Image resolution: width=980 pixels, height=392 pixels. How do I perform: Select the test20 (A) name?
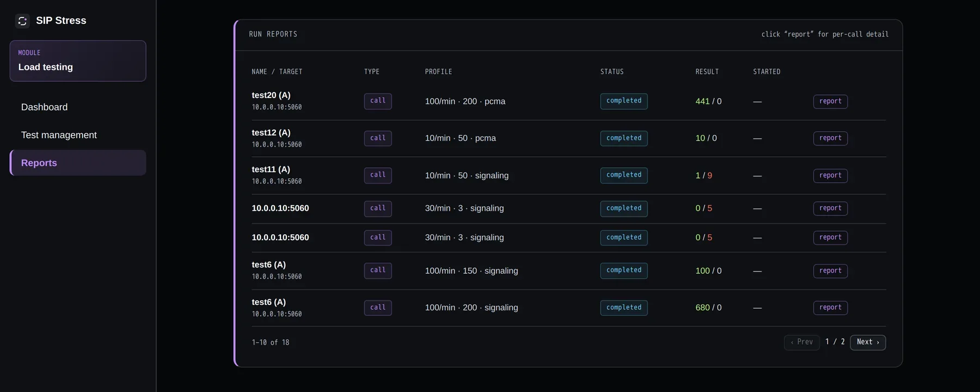pyautogui.click(x=271, y=95)
